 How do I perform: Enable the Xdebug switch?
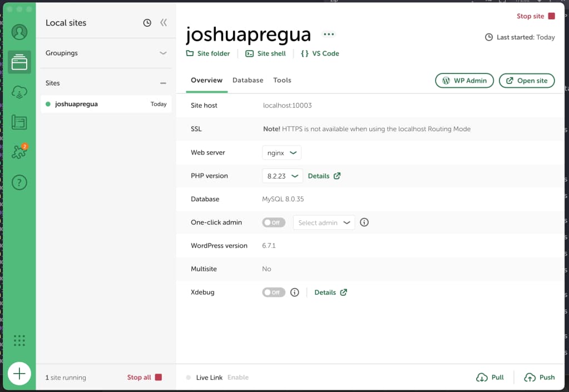coord(273,292)
